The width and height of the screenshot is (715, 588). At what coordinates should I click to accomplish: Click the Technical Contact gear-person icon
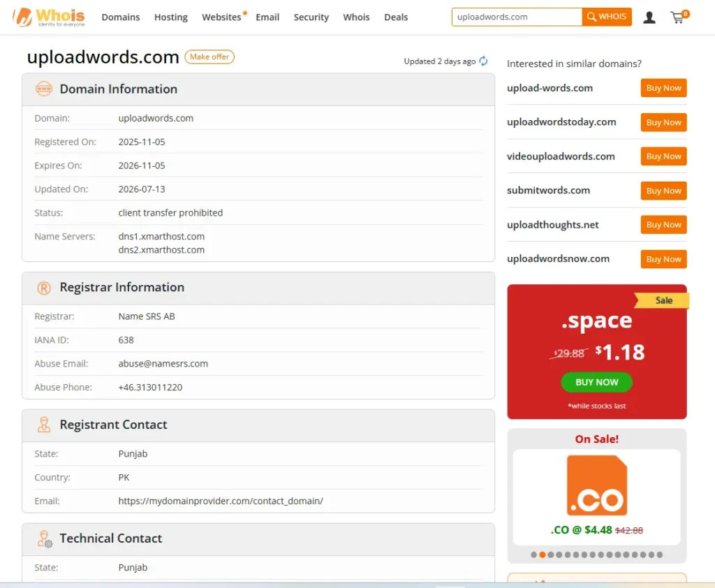point(45,538)
